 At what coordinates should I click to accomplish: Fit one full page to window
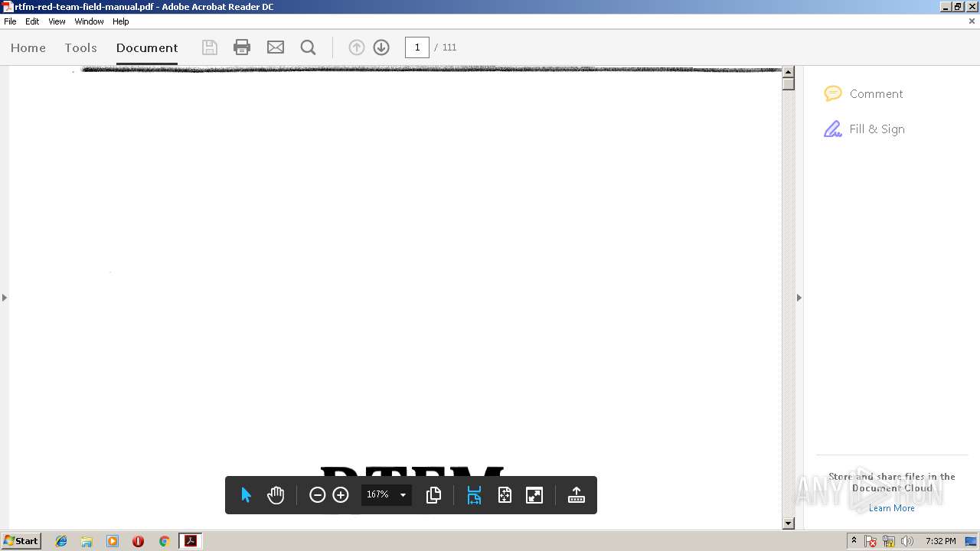(x=505, y=495)
